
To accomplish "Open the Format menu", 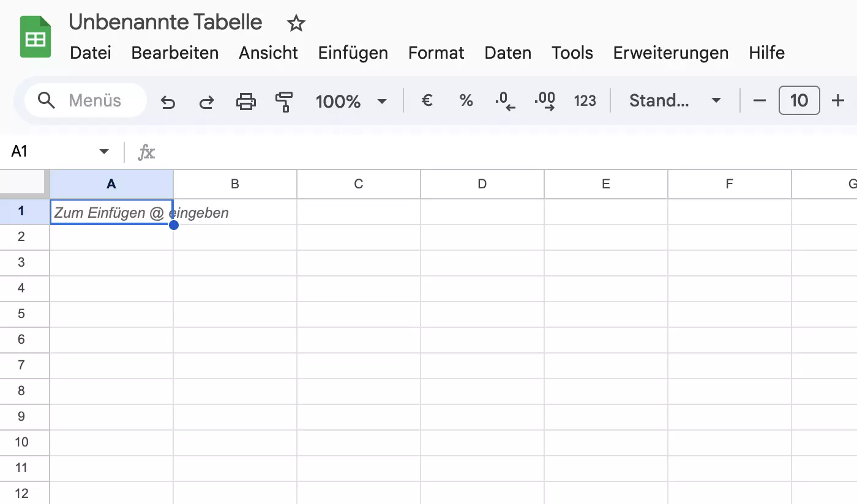I will pyautogui.click(x=436, y=53).
